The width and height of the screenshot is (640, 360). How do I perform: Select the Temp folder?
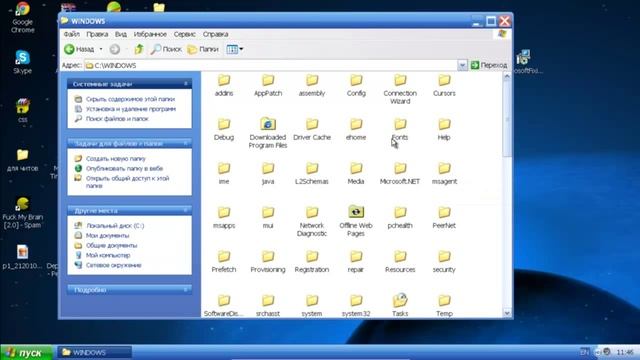[x=444, y=306]
